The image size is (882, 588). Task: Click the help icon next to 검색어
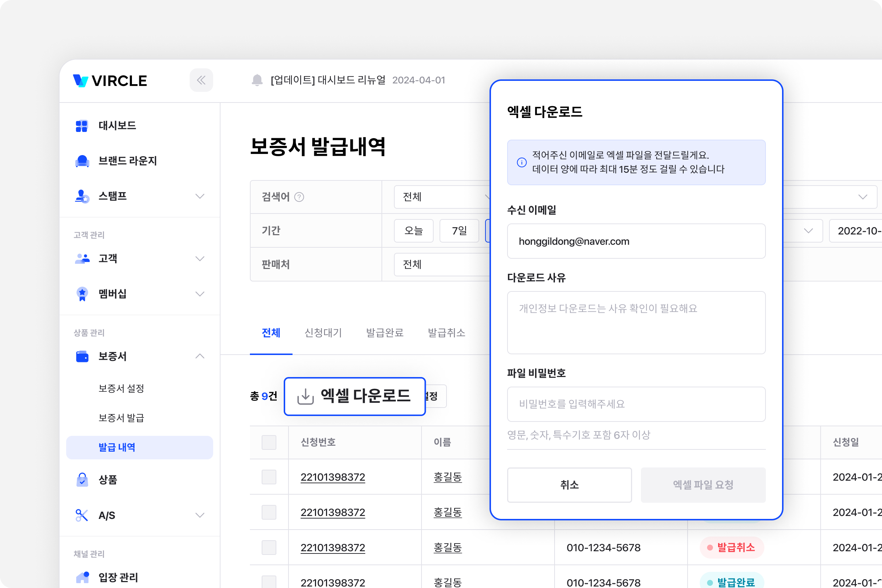click(299, 197)
